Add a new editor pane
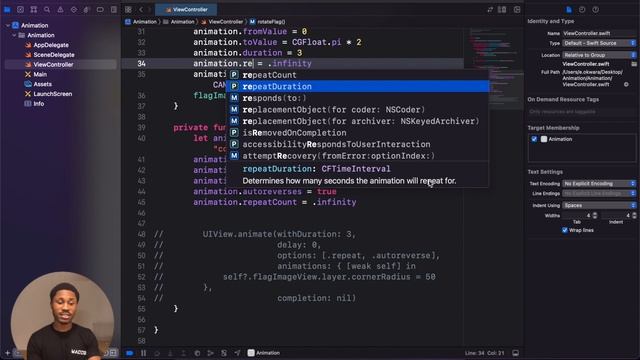Screen dimensions: 640x360 pos(517,9)
